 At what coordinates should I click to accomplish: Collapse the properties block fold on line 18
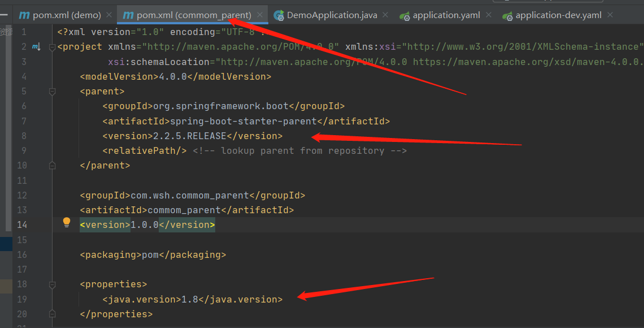[52, 284]
